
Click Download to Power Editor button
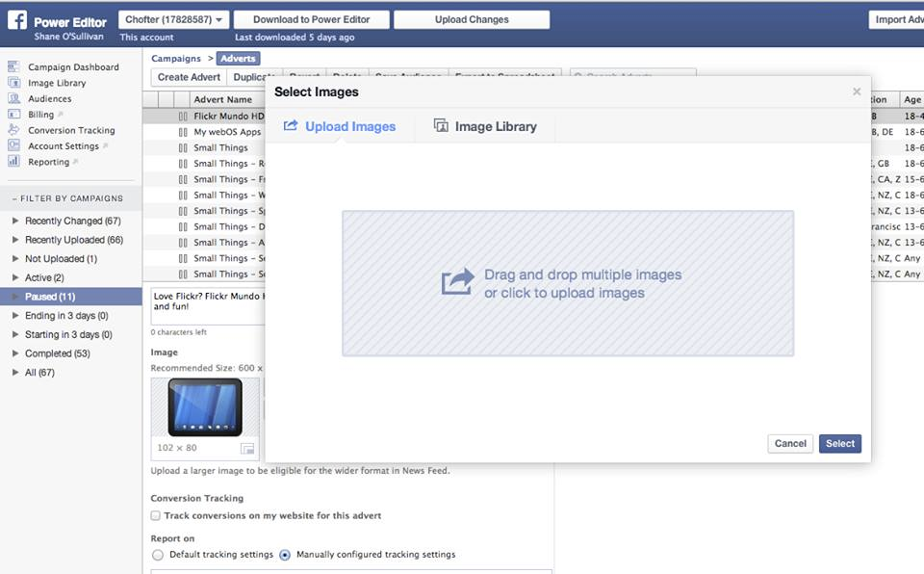311,19
